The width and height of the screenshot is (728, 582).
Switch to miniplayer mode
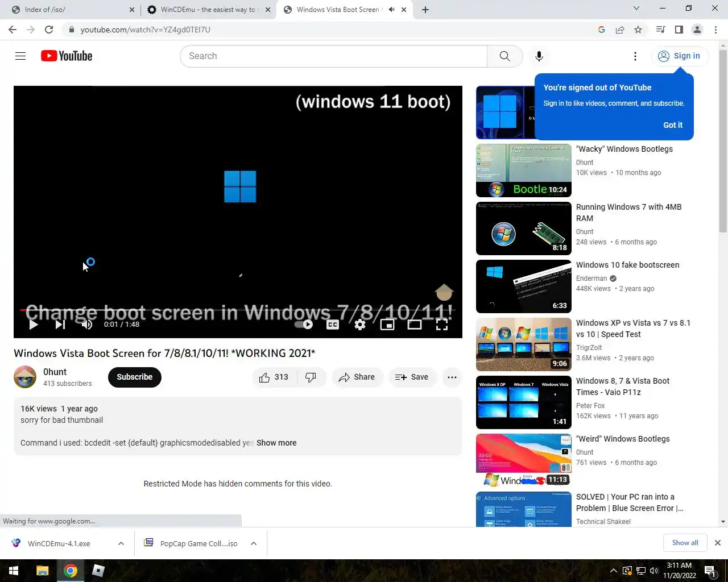click(x=387, y=324)
